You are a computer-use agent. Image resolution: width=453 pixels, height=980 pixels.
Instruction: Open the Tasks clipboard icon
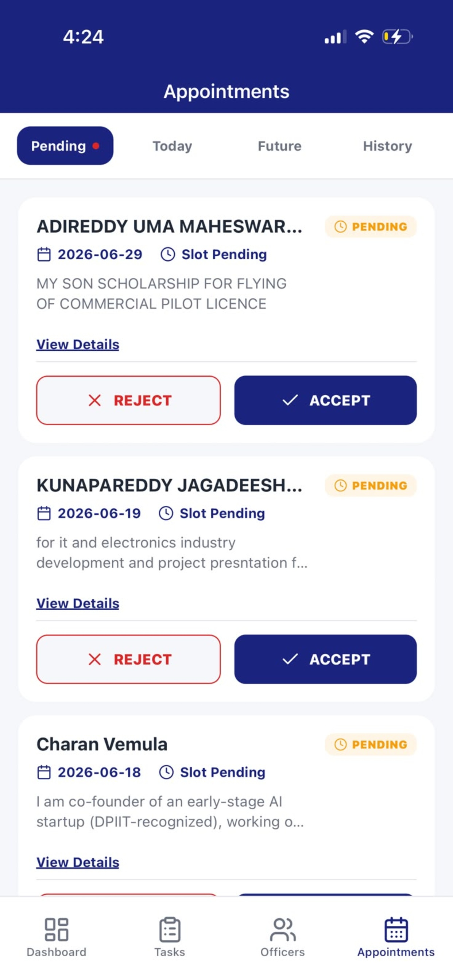click(x=170, y=929)
